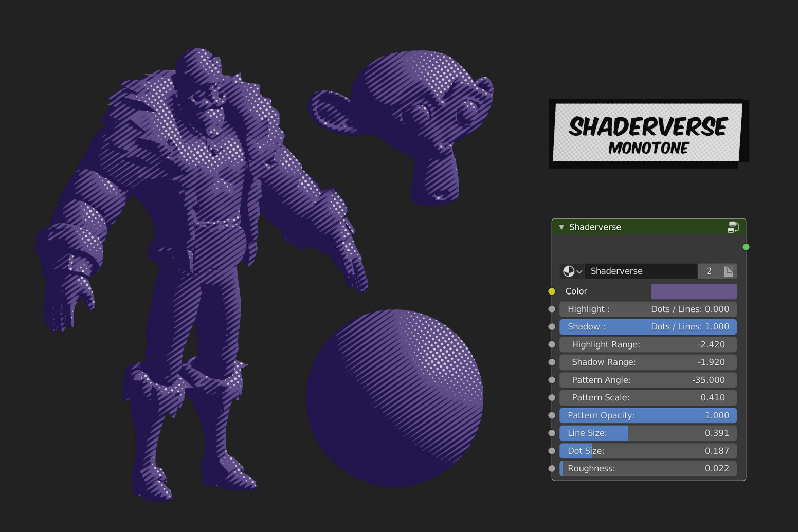The image size is (798, 532).
Task: Click the Roughness input socket
Action: click(x=552, y=469)
